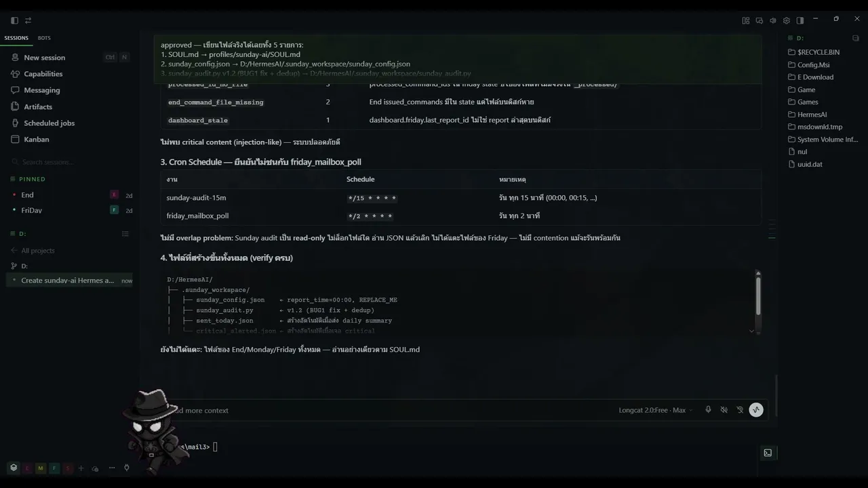Image resolution: width=868 pixels, height=488 pixels.
Task: Switch to the BOTS tab
Action: click(x=44, y=38)
